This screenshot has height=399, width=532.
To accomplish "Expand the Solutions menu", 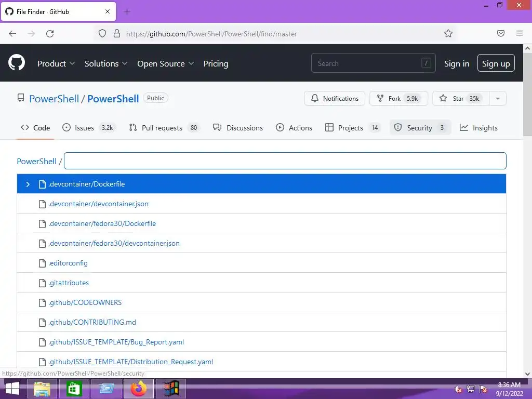I will [106, 64].
